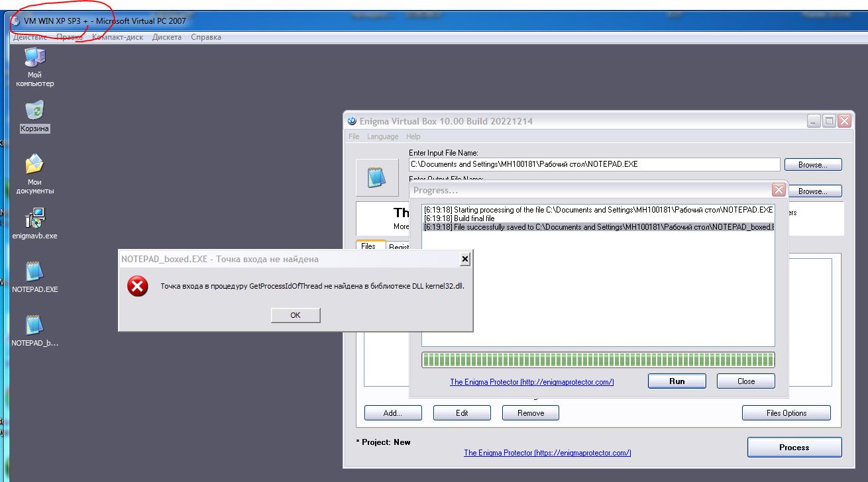Click the red error icon in the dialog
Image resolution: width=868 pixels, height=482 pixels.
(138, 286)
